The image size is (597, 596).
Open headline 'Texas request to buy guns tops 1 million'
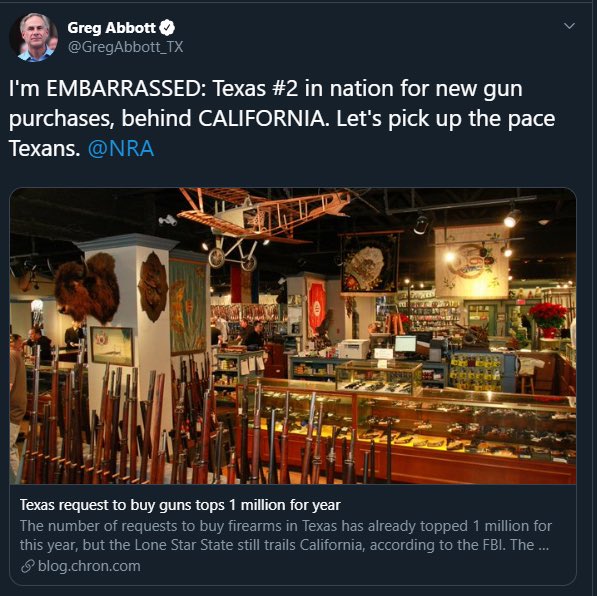tap(180, 505)
